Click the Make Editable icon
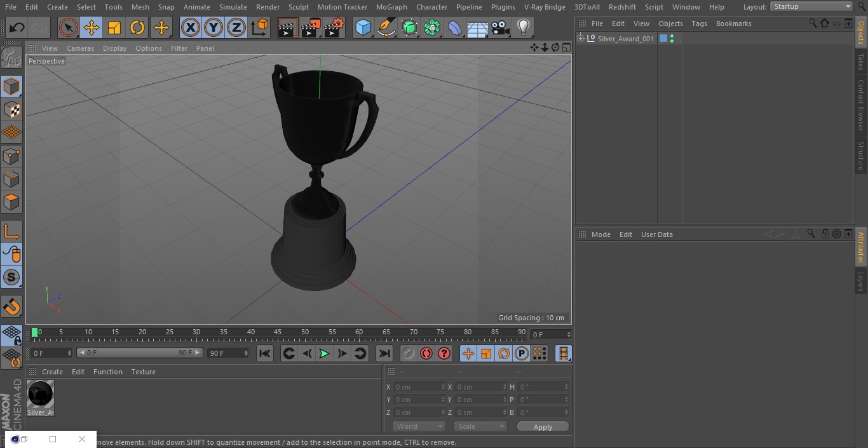Image resolution: width=868 pixels, height=448 pixels. pos(11,58)
